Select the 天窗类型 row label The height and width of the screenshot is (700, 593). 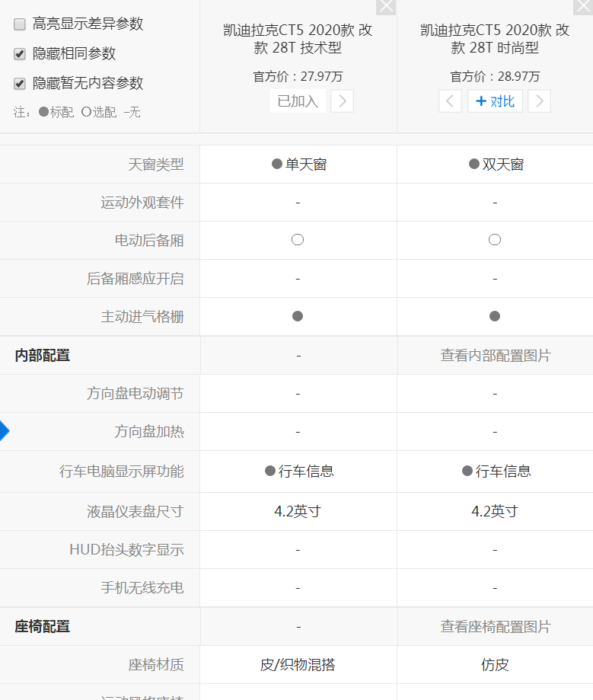click(156, 165)
